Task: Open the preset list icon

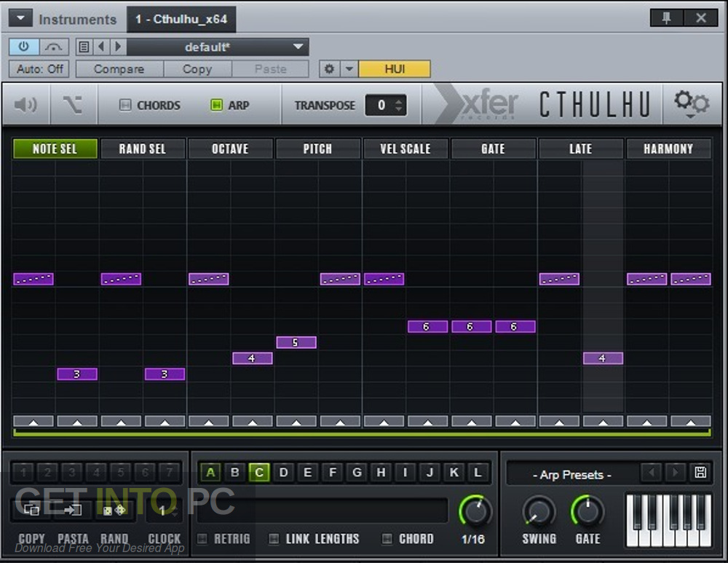Action: [x=84, y=47]
